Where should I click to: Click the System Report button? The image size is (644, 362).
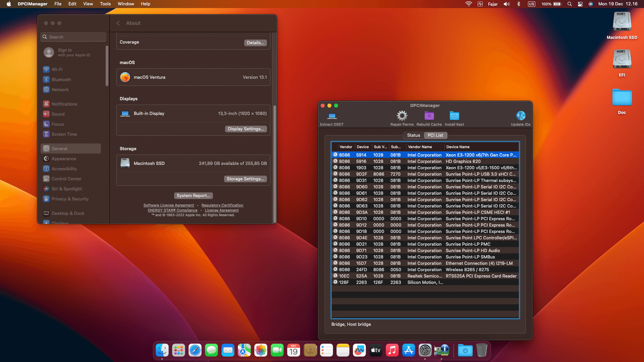point(193,195)
